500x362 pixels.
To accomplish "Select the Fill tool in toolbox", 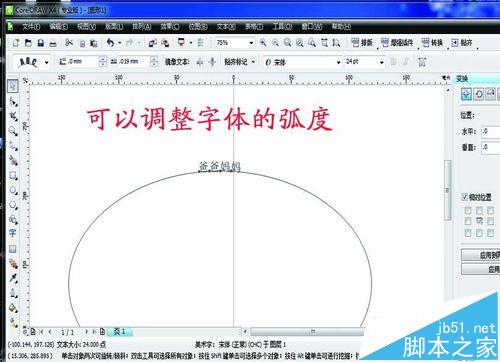I will (13, 308).
